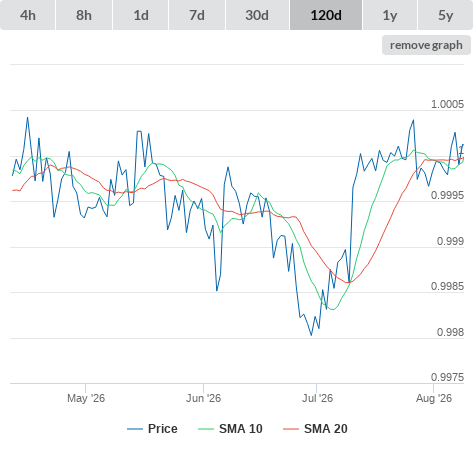Select the 4h time range tab
The width and height of the screenshot is (474, 455).
click(x=28, y=15)
